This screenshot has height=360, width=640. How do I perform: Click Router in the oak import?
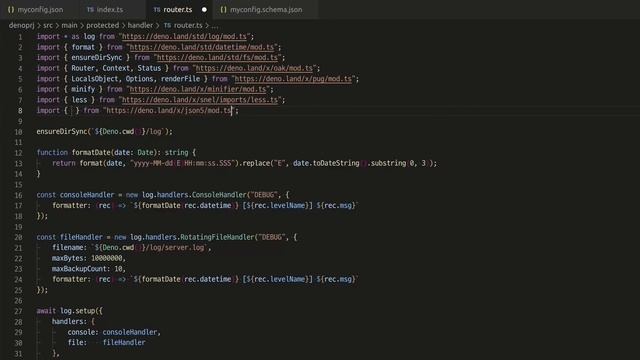(x=83, y=68)
